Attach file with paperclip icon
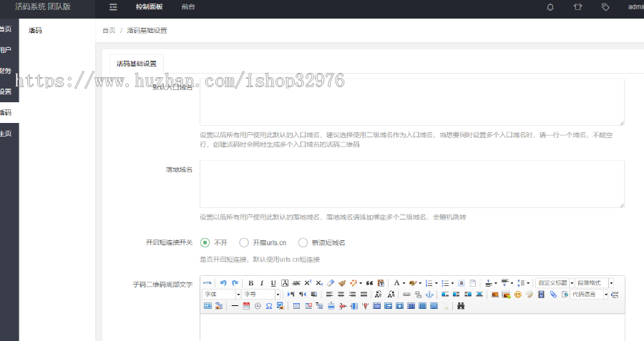The image size is (644, 341). click(553, 295)
